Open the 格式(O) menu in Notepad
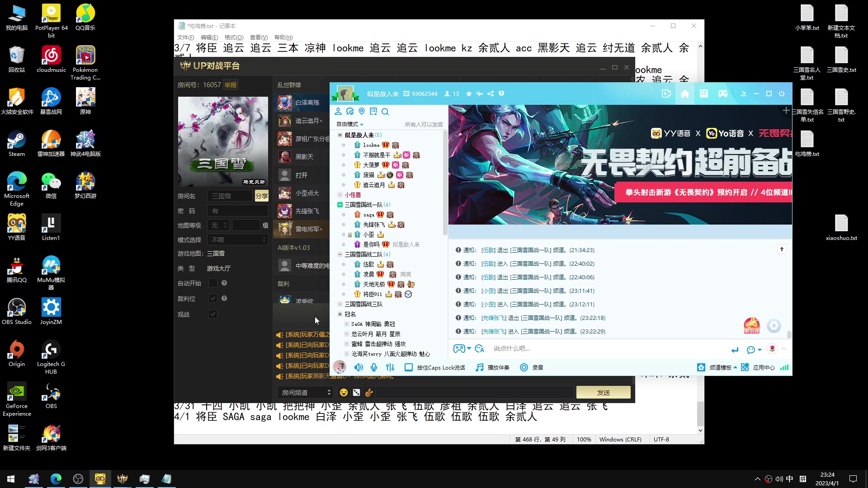The width and height of the screenshot is (868, 488). (x=234, y=38)
